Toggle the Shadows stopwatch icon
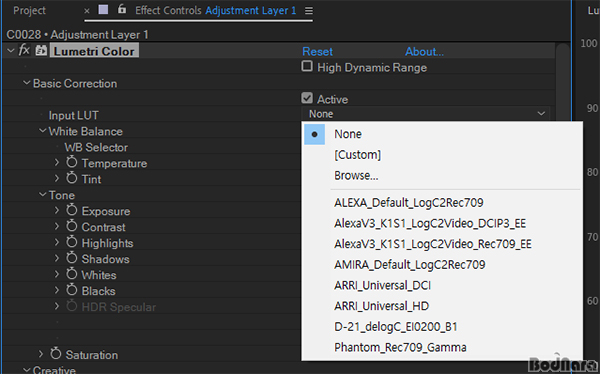This screenshot has width=600, height=374. tap(72, 258)
